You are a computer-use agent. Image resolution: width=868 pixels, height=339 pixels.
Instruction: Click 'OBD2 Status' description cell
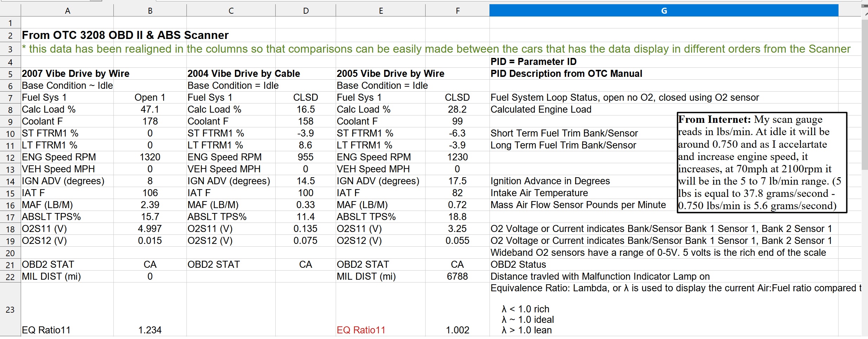pyautogui.click(x=518, y=265)
